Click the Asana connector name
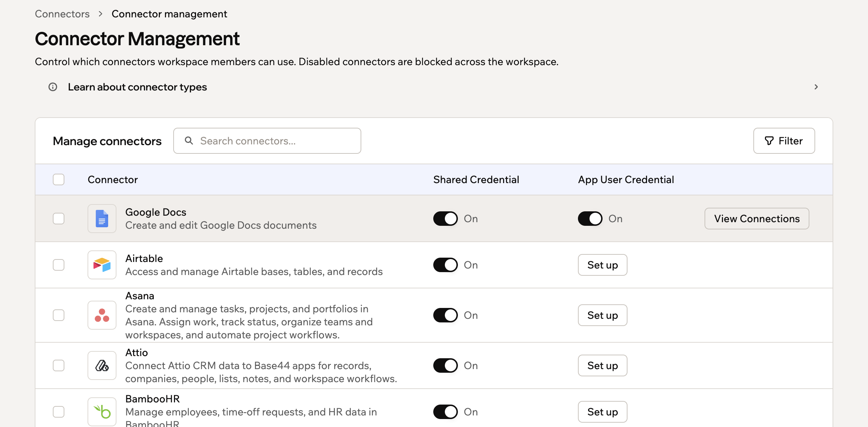This screenshot has height=427, width=868. pyautogui.click(x=140, y=296)
